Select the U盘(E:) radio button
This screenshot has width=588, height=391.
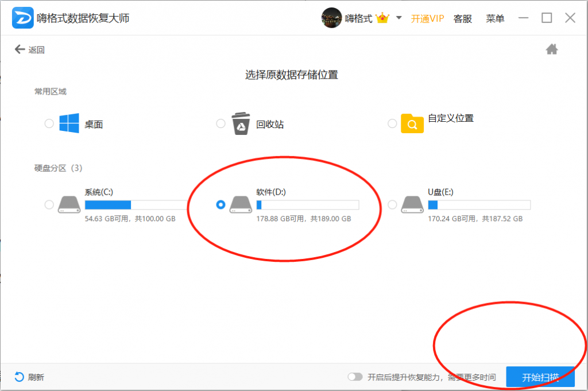[392, 204]
